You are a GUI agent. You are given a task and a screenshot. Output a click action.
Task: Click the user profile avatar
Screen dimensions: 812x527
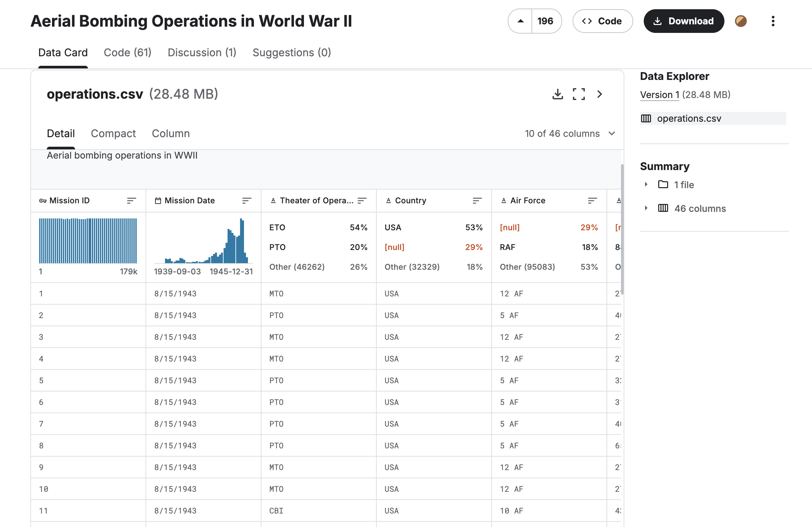click(x=741, y=21)
